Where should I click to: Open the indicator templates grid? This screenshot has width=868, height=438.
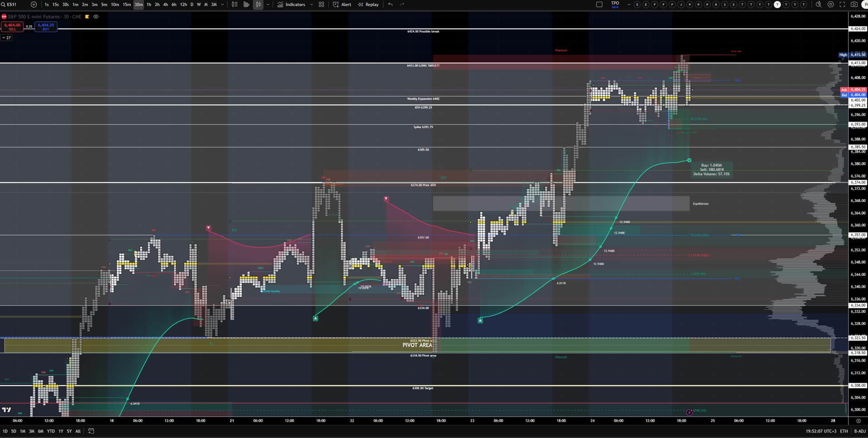321,5
